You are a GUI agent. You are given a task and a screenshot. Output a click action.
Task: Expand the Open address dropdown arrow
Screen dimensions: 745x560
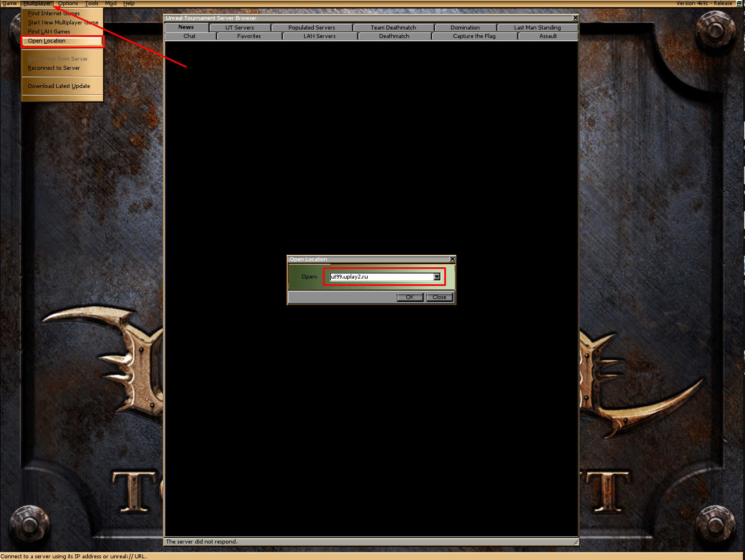point(437,277)
